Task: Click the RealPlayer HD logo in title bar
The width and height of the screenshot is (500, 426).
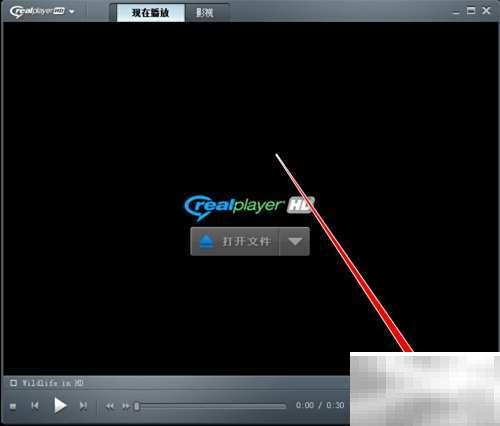Action: 37,11
